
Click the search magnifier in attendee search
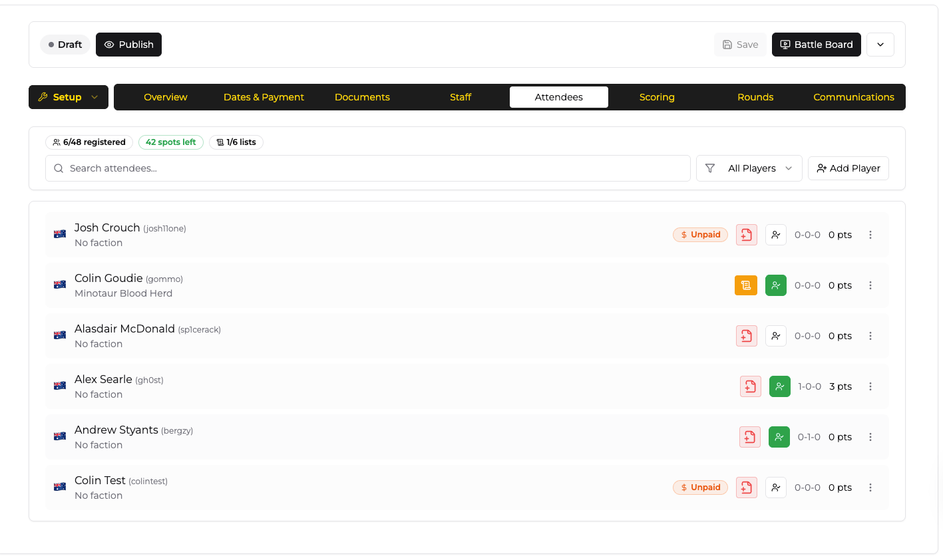[59, 168]
